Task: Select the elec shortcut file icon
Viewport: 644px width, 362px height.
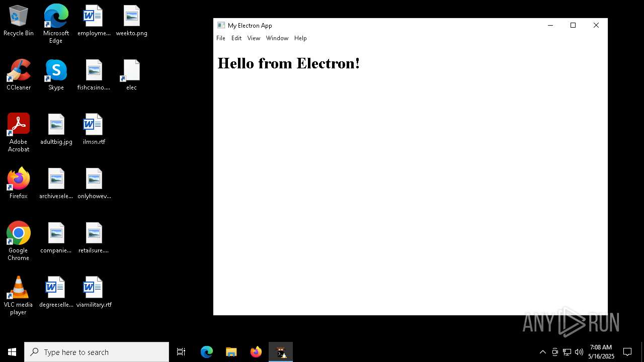Action: tap(131, 75)
